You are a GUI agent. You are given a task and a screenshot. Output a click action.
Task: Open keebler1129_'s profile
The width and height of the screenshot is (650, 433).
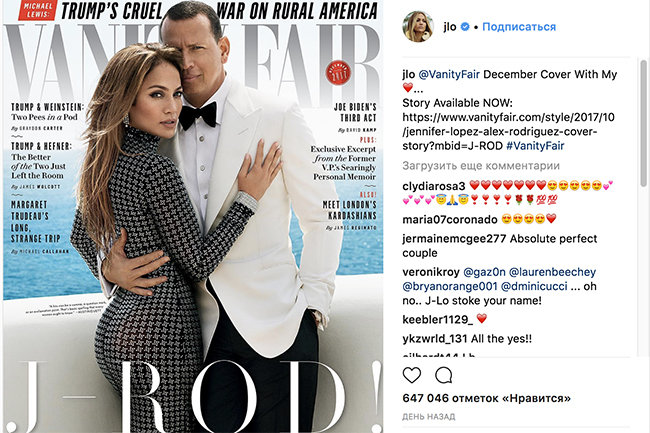pos(437,319)
